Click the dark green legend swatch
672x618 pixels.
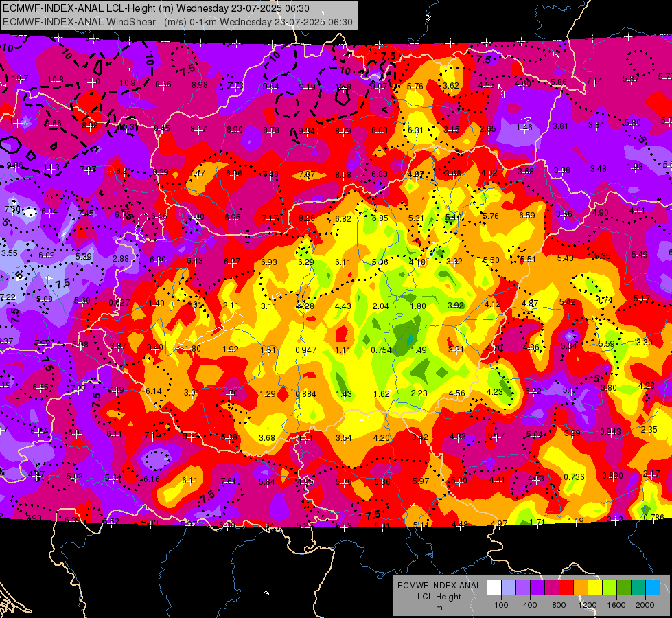[624, 587]
